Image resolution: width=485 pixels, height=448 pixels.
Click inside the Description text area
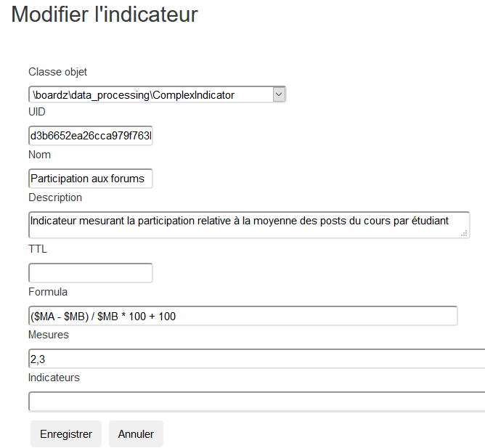point(247,224)
